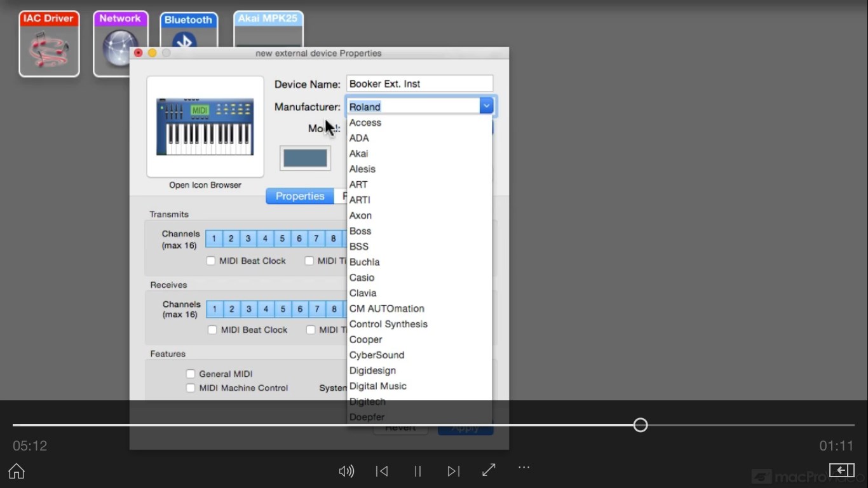Pick Alesis in the manufacturer list
Viewport: 868px width, 488px height.
(x=419, y=169)
